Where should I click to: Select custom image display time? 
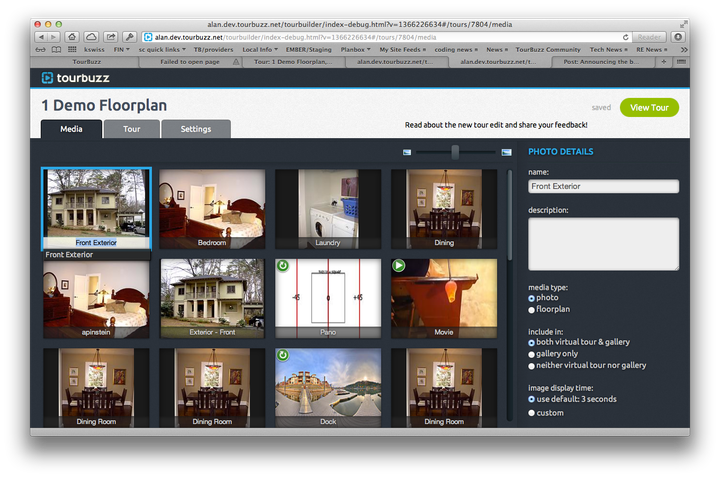(531, 413)
